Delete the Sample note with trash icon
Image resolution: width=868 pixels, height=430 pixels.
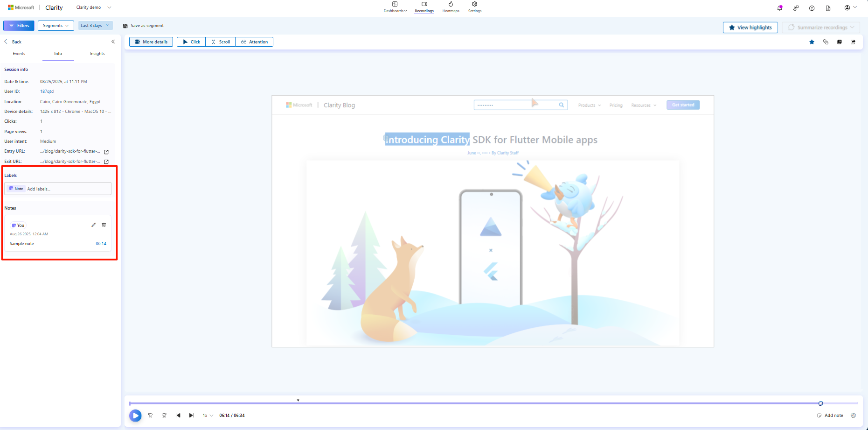pos(104,225)
